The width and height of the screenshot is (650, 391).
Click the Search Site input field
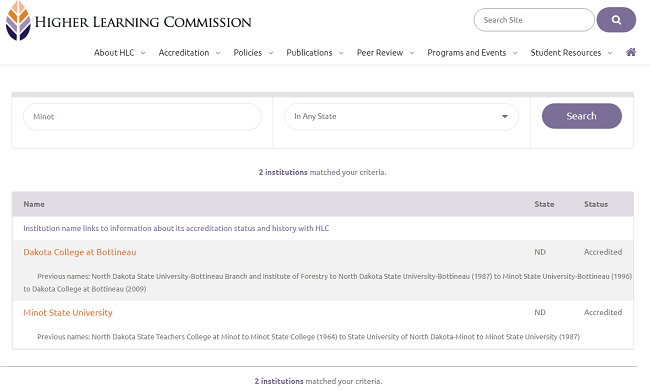pos(534,20)
